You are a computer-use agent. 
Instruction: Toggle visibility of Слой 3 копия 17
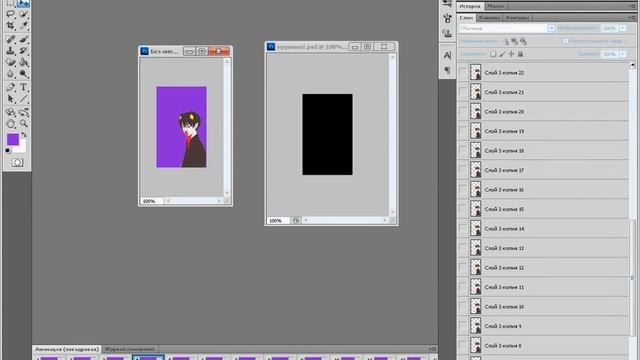462,170
